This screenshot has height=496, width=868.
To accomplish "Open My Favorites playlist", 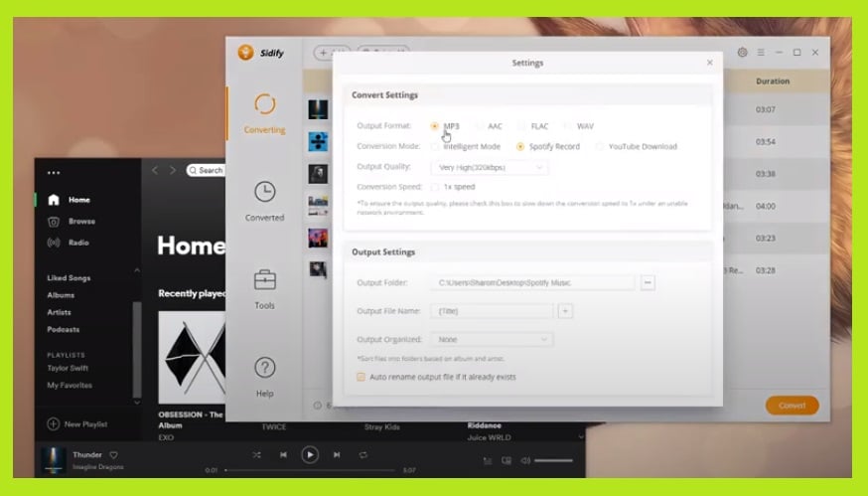I will tap(70, 385).
